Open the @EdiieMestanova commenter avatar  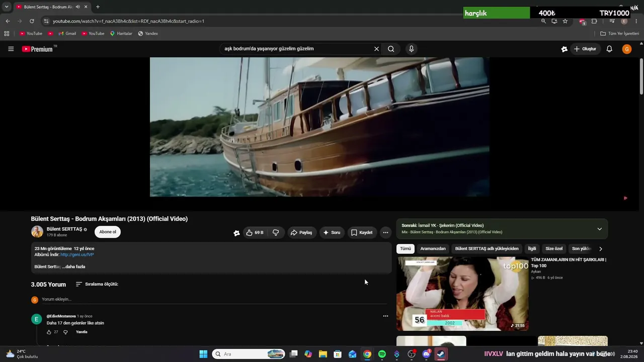pyautogui.click(x=36, y=319)
